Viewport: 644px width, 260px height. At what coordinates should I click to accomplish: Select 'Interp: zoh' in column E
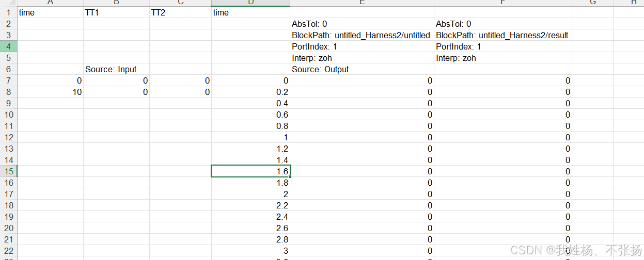362,58
